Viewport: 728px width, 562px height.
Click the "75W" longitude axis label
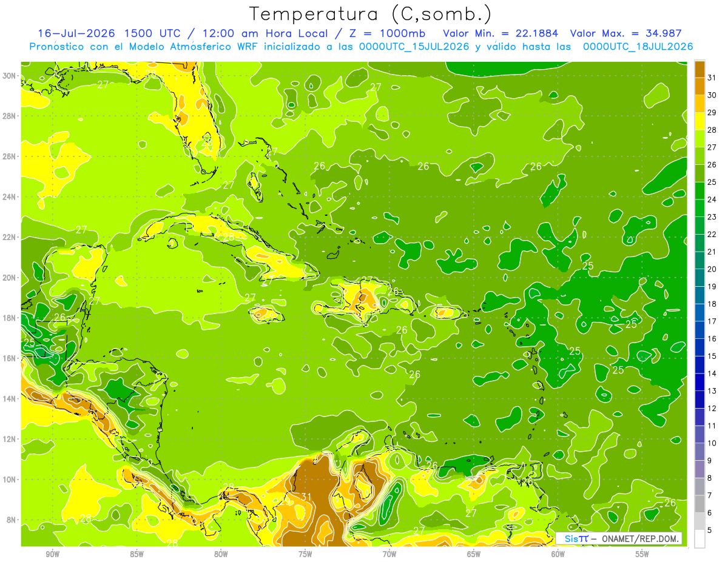[305, 555]
